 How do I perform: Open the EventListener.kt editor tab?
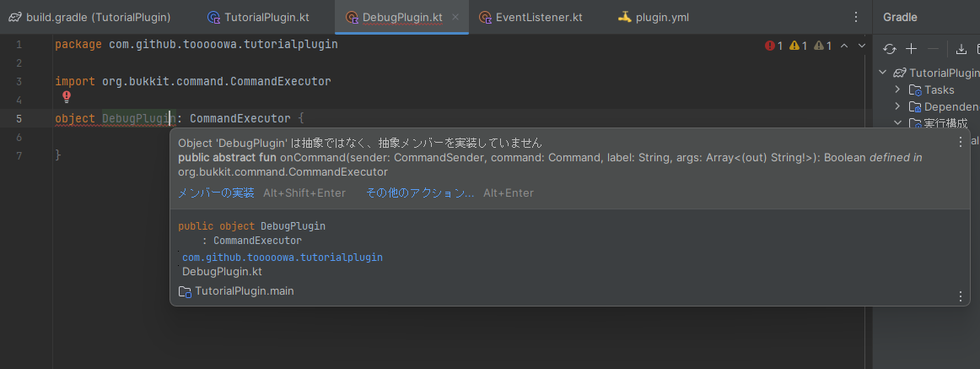click(x=531, y=18)
